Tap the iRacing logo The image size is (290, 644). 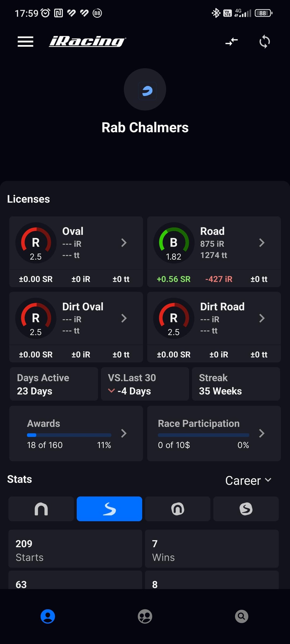click(x=87, y=42)
